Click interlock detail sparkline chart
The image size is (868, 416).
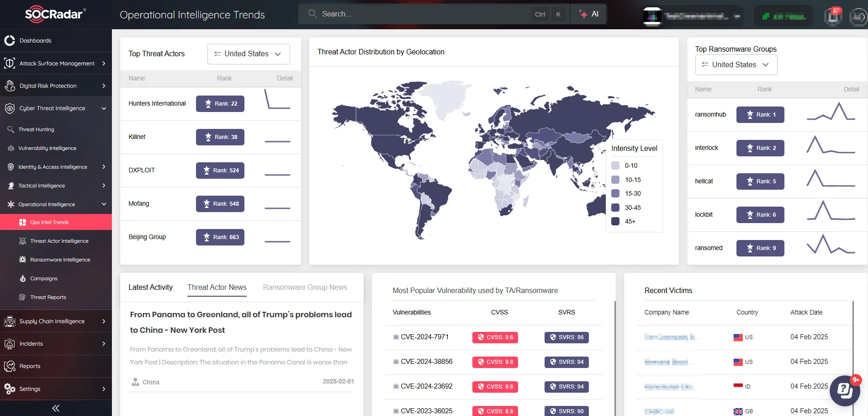[831, 144]
